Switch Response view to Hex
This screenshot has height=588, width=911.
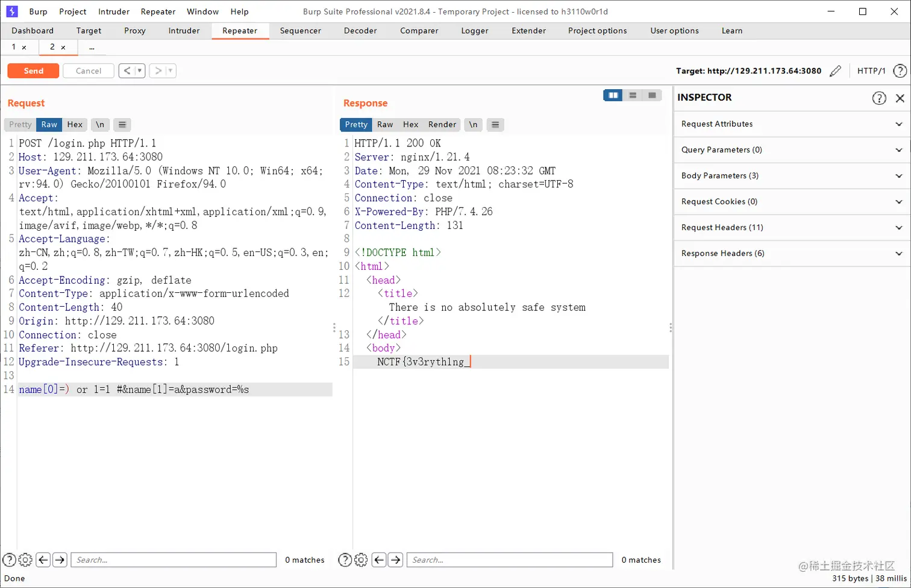click(410, 125)
